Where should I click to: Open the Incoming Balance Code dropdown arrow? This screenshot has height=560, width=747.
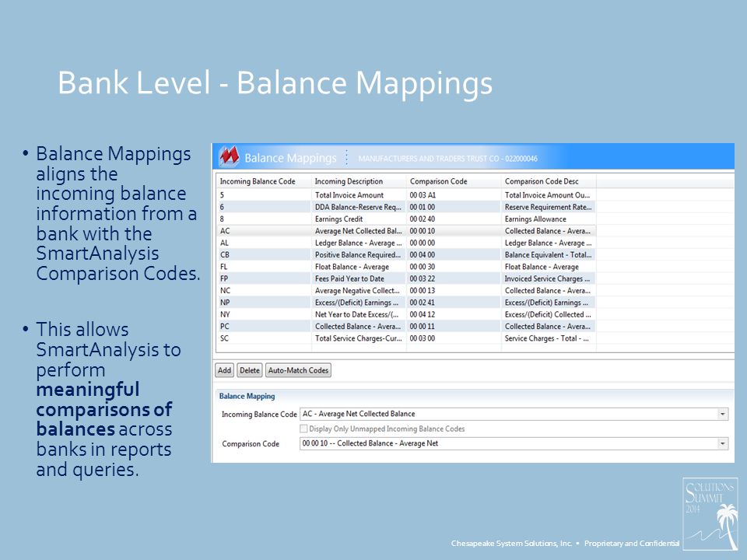coord(723,414)
